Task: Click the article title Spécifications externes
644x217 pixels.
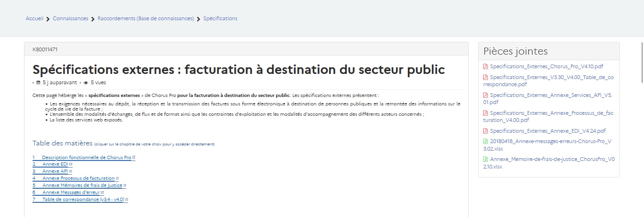Action: coord(239,70)
